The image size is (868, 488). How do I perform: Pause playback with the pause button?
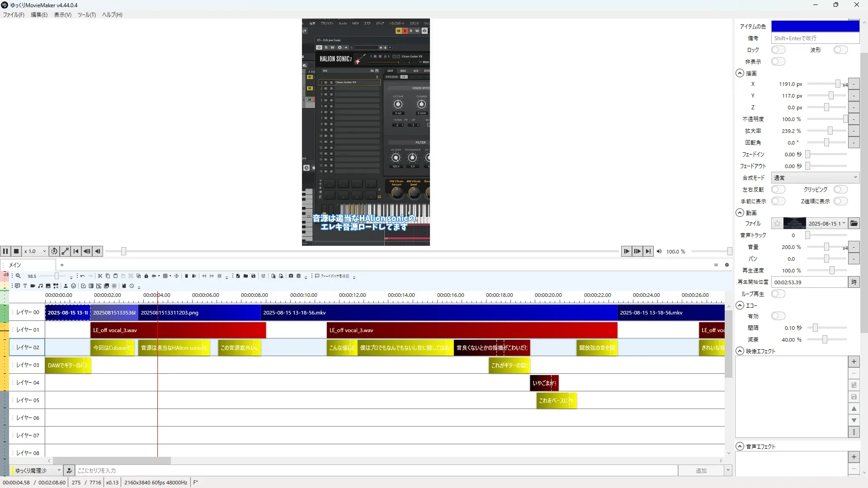point(5,251)
